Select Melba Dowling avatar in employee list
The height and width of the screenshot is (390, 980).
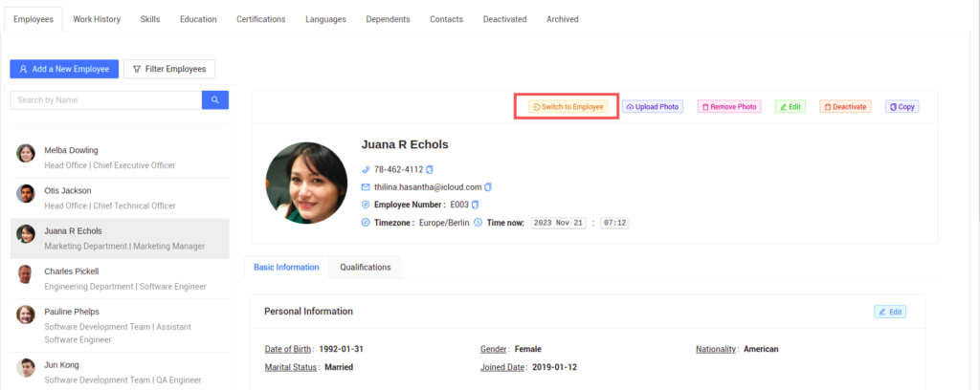click(x=26, y=153)
